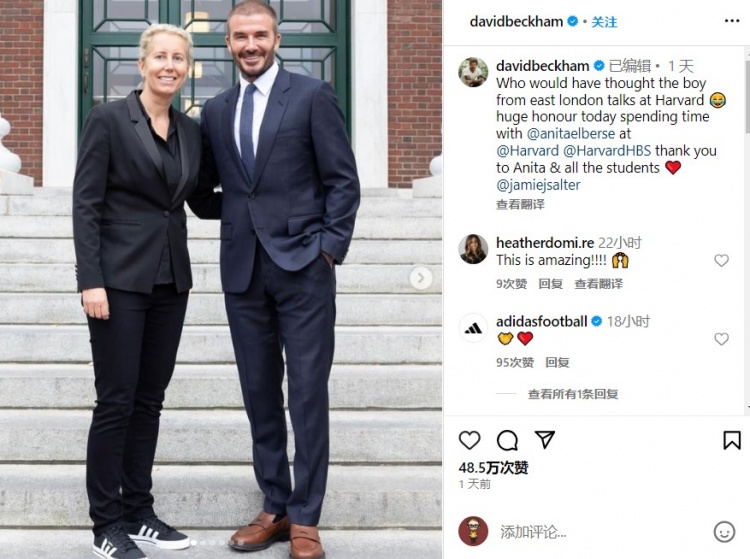This screenshot has height=559, width=750.
Task: Open davidbeckham's avatar beside the caption
Action: [x=473, y=72]
